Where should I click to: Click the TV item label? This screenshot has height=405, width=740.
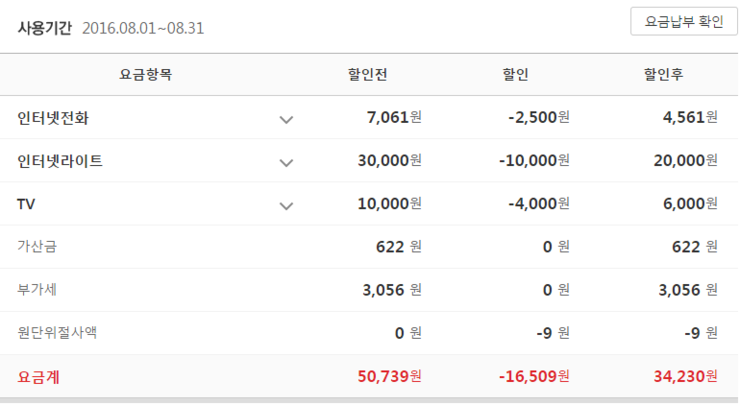26,204
